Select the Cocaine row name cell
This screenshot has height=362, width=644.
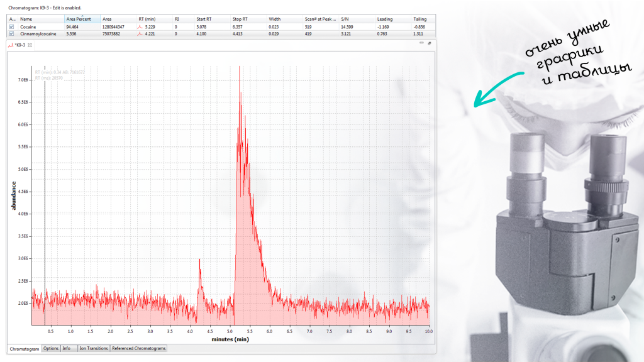28,27
